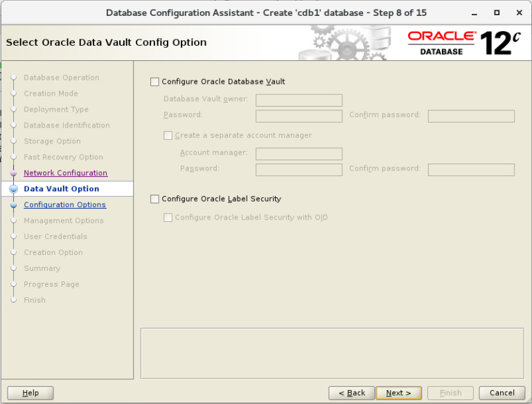Screen dimensions: 532x404
Task: Click the Back button
Action: point(351,393)
